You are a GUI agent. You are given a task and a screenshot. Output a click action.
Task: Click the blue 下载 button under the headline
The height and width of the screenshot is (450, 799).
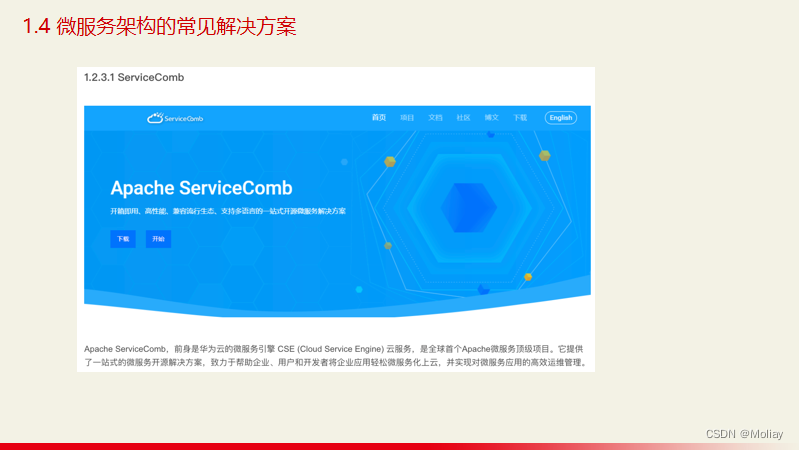[x=123, y=239]
